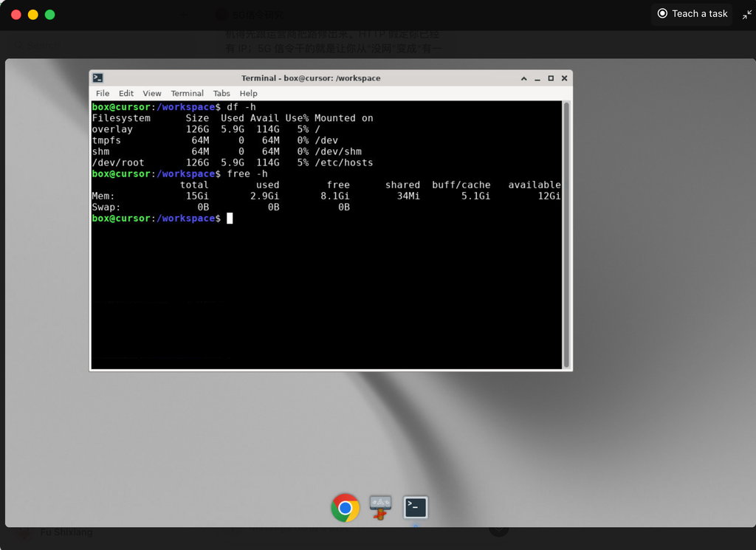
Task: Open the View menu
Action: point(152,93)
